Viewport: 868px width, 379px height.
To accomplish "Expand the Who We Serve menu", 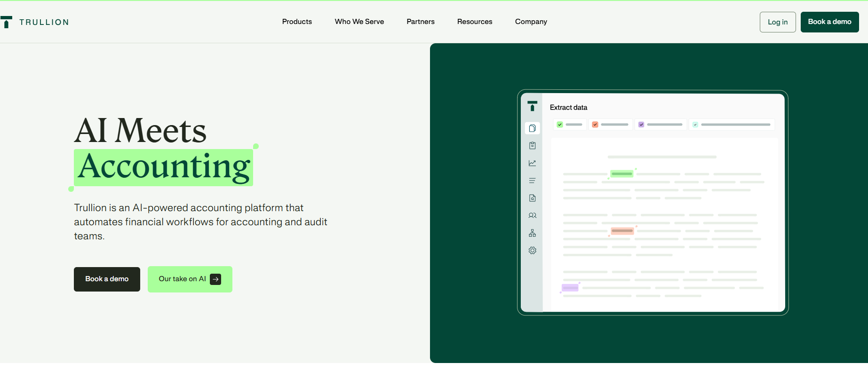I will click(x=359, y=22).
